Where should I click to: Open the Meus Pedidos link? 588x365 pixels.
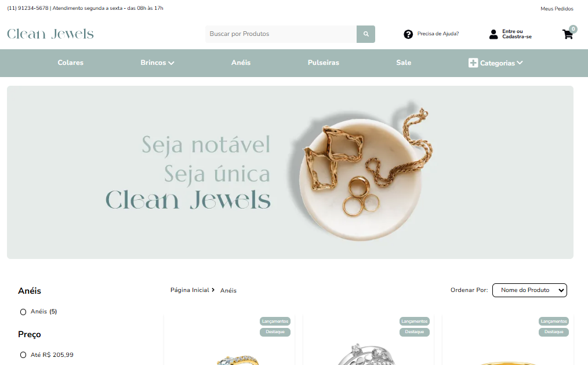tap(557, 8)
